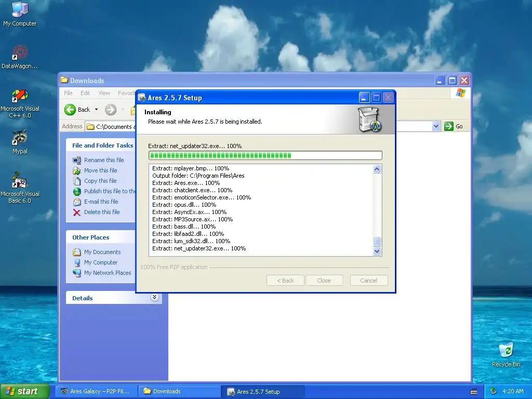Image resolution: width=532 pixels, height=399 pixels.
Task: Open the View menu in Downloads window
Action: pyautogui.click(x=104, y=93)
